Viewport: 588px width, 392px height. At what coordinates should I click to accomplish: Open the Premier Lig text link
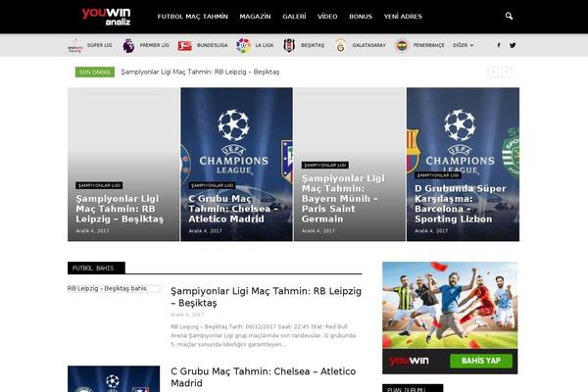[154, 45]
